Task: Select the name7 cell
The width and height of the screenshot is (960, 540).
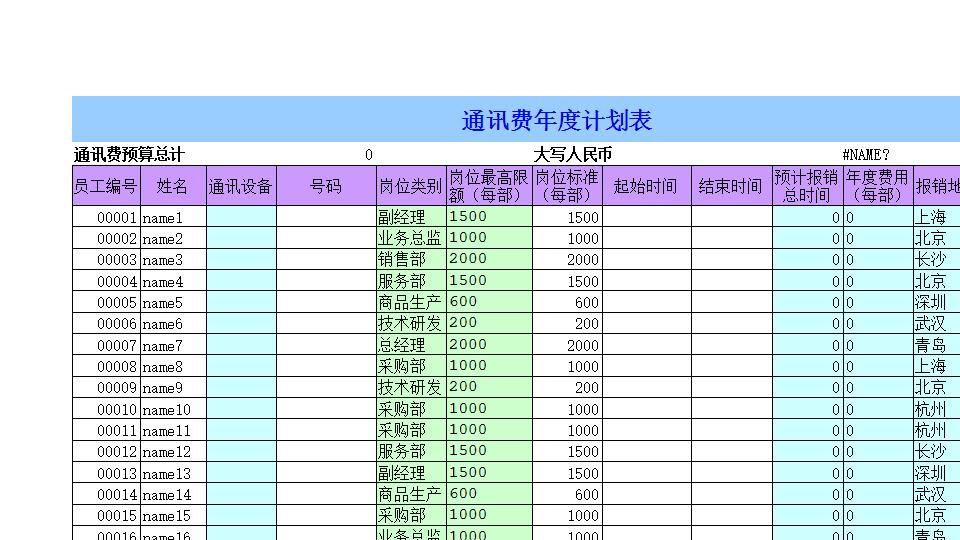Action: click(173, 345)
